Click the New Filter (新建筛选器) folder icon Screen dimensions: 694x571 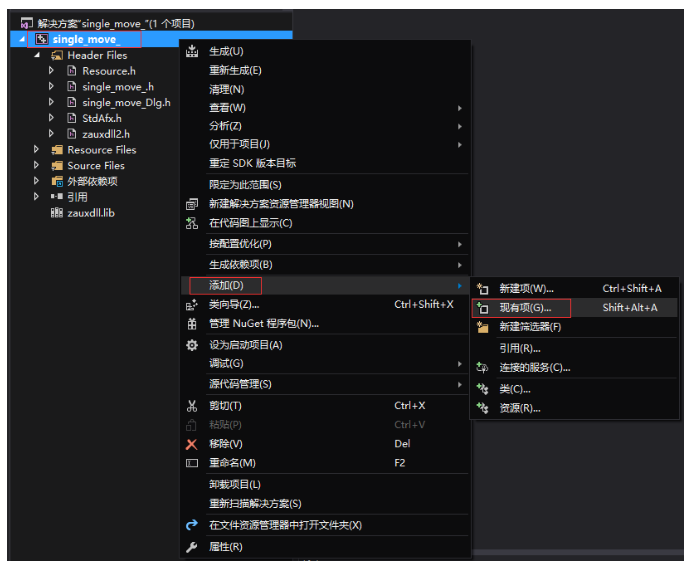482,327
